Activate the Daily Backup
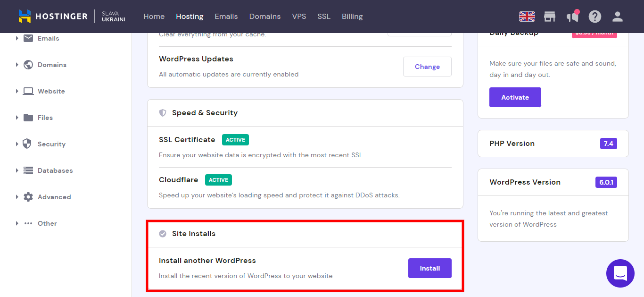Image resolution: width=644 pixels, height=297 pixels. pos(515,97)
